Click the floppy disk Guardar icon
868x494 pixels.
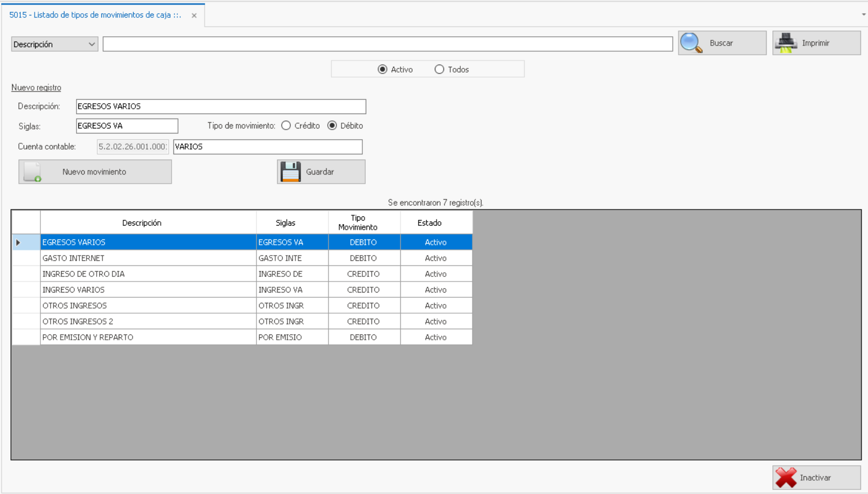pyautogui.click(x=290, y=172)
